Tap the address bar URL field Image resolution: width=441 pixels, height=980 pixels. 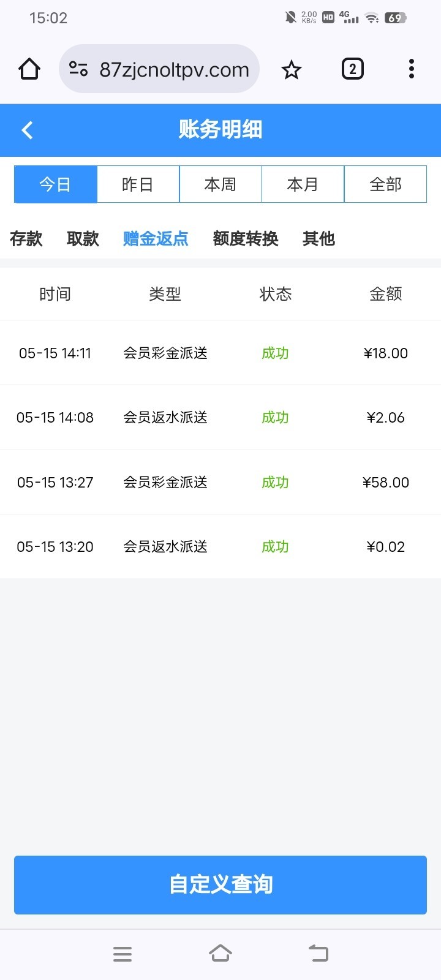[175, 70]
